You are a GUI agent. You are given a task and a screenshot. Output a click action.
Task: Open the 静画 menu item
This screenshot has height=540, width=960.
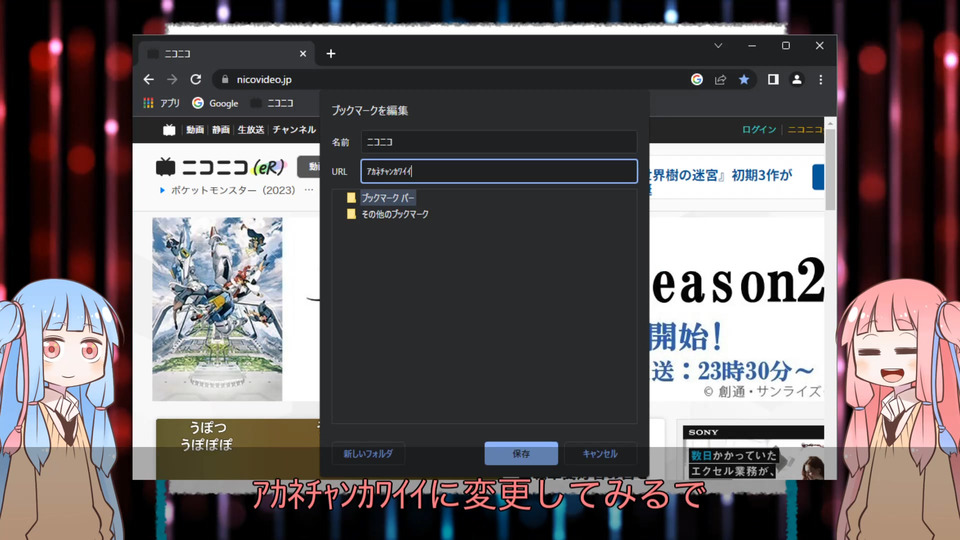[220, 130]
